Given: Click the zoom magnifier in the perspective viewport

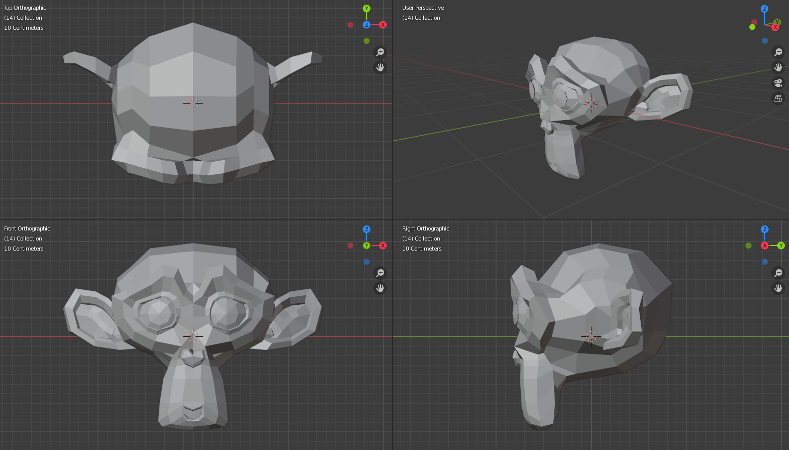Looking at the screenshot, I should [778, 52].
